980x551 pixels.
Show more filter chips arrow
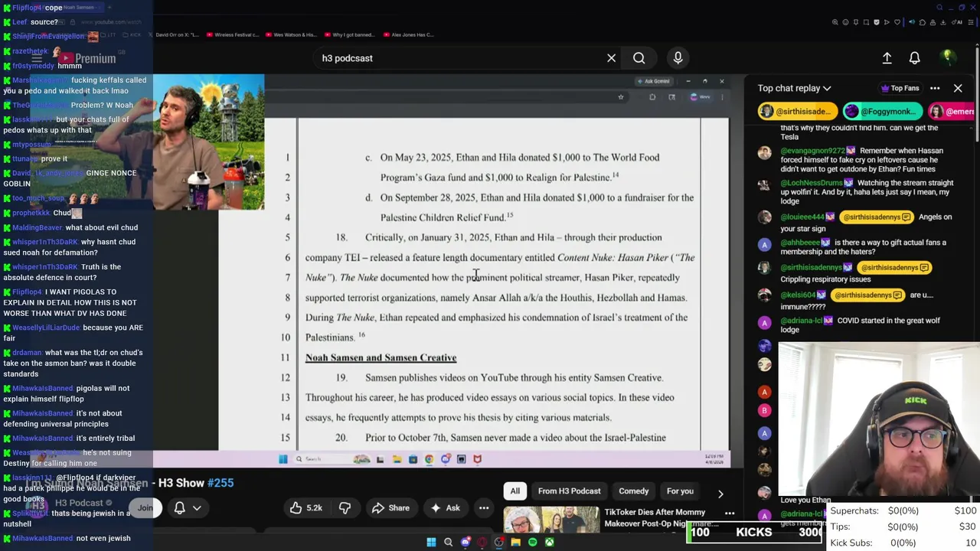[720, 494]
